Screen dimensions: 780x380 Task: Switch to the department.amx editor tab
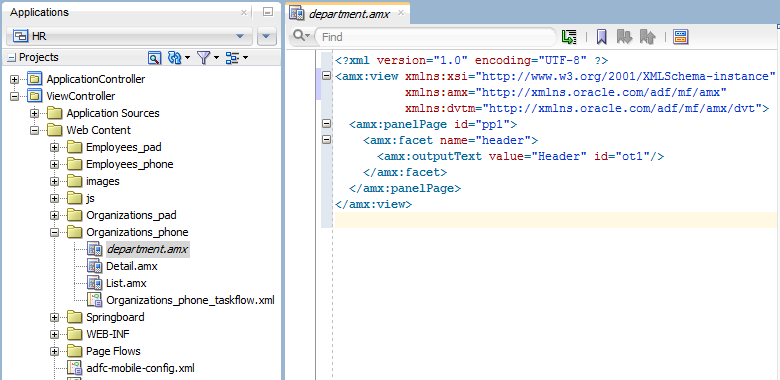(348, 13)
